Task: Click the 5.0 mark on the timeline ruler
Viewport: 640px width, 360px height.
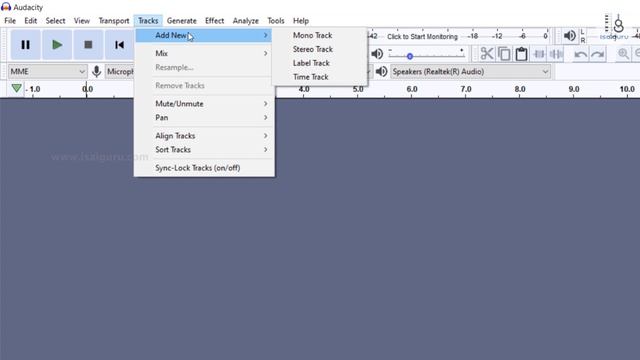Action: coord(358,89)
